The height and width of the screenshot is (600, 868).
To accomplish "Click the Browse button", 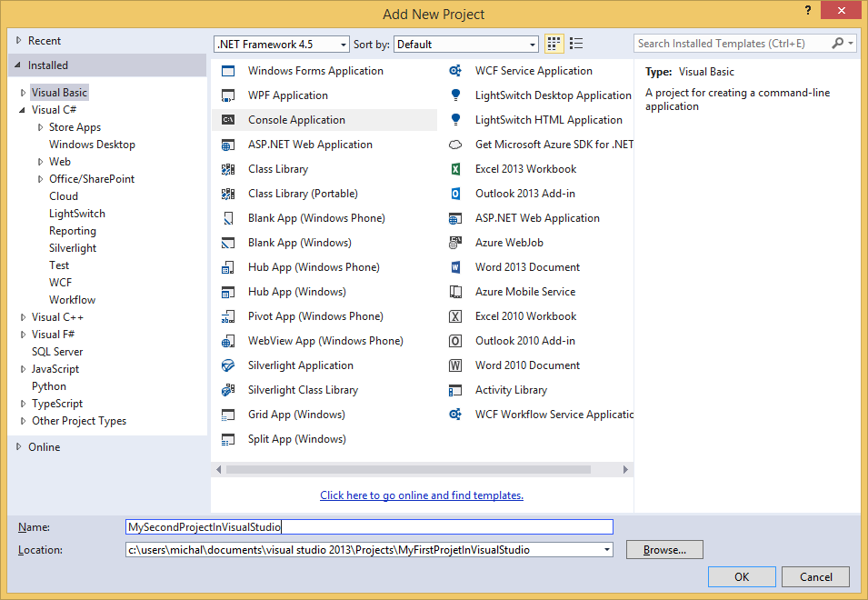I will pos(663,549).
